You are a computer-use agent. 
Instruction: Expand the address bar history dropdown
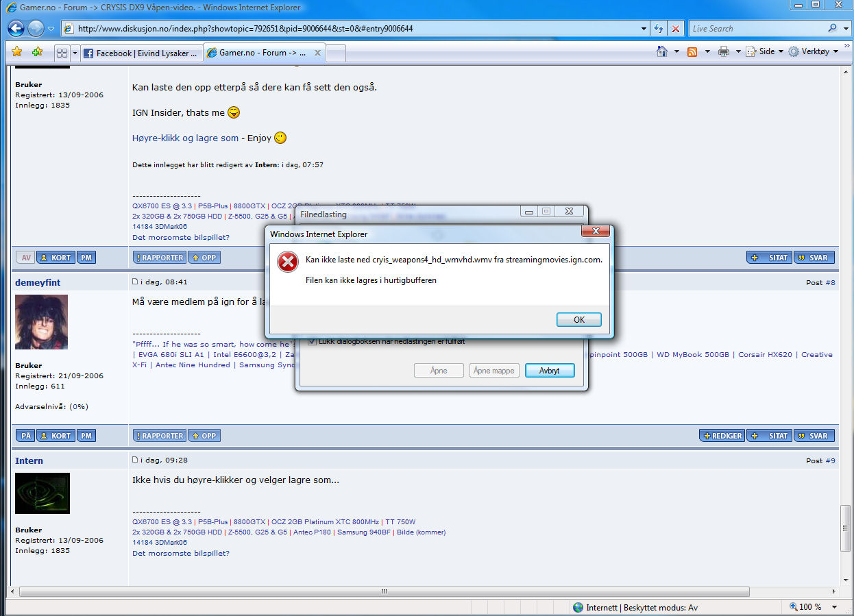tap(644, 29)
